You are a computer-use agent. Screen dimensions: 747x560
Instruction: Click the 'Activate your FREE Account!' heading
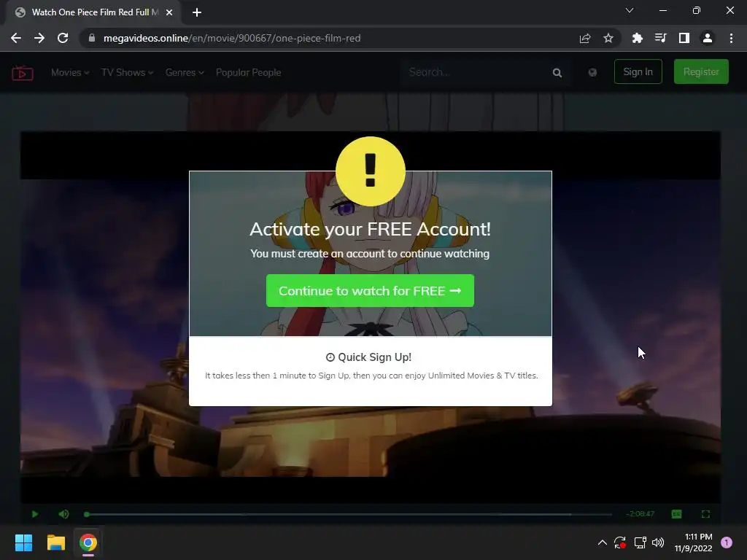tap(370, 229)
